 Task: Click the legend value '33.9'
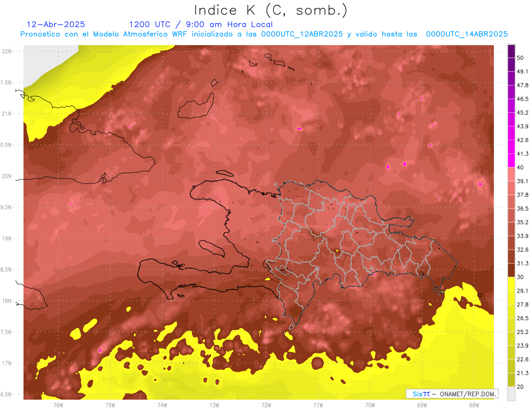(x=522, y=236)
